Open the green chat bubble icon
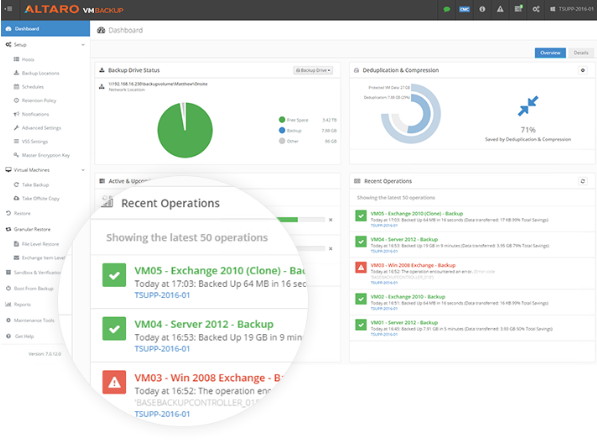This screenshot has width=597, height=442. click(x=447, y=9)
